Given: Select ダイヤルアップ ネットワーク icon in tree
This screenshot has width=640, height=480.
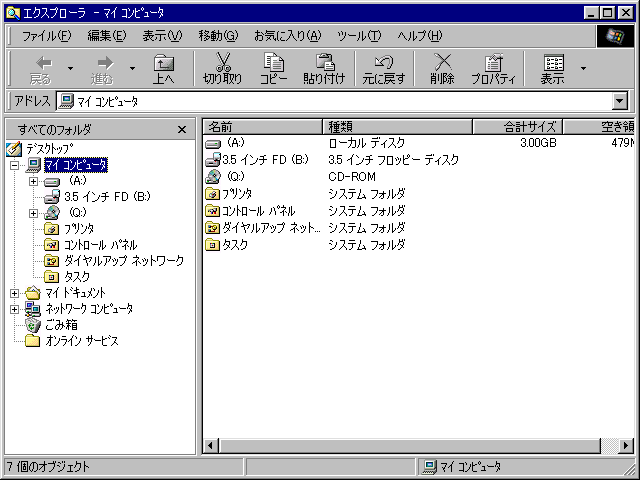Looking at the screenshot, I should (51, 261).
